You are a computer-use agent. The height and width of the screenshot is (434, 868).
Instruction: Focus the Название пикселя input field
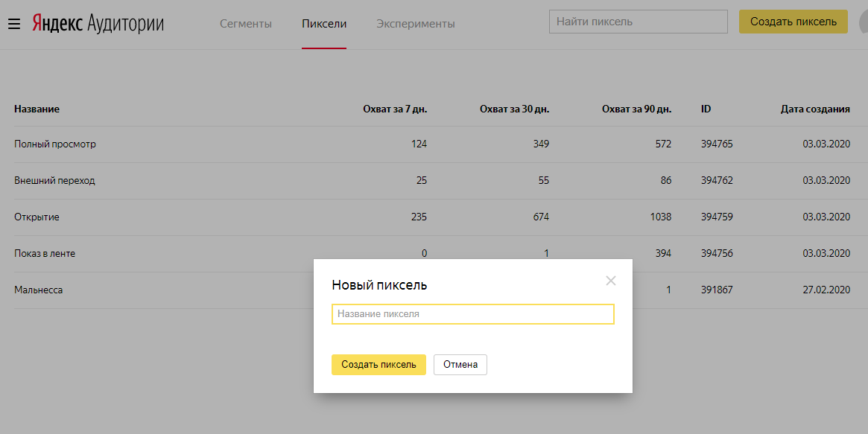472,314
